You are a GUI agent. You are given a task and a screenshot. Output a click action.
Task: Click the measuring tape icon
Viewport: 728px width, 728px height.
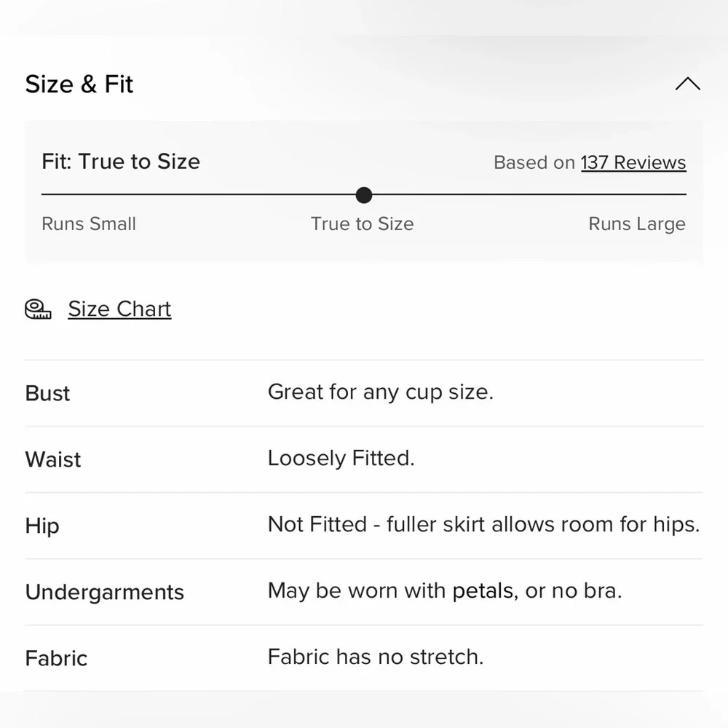[39, 309]
